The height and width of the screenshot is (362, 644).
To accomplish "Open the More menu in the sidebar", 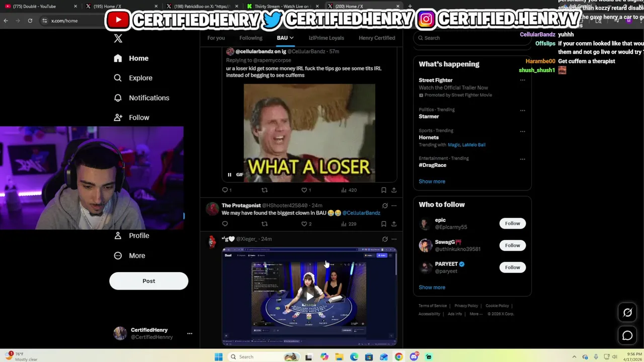I will point(129,256).
